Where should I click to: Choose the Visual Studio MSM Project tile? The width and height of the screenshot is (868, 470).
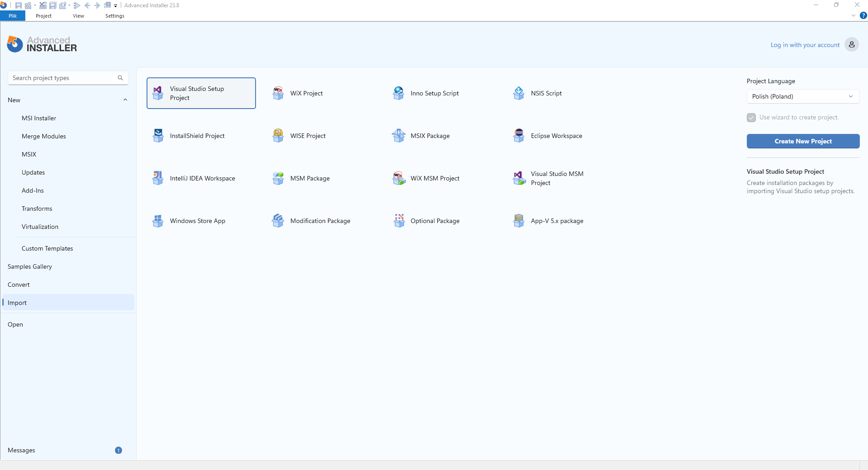pyautogui.click(x=548, y=178)
